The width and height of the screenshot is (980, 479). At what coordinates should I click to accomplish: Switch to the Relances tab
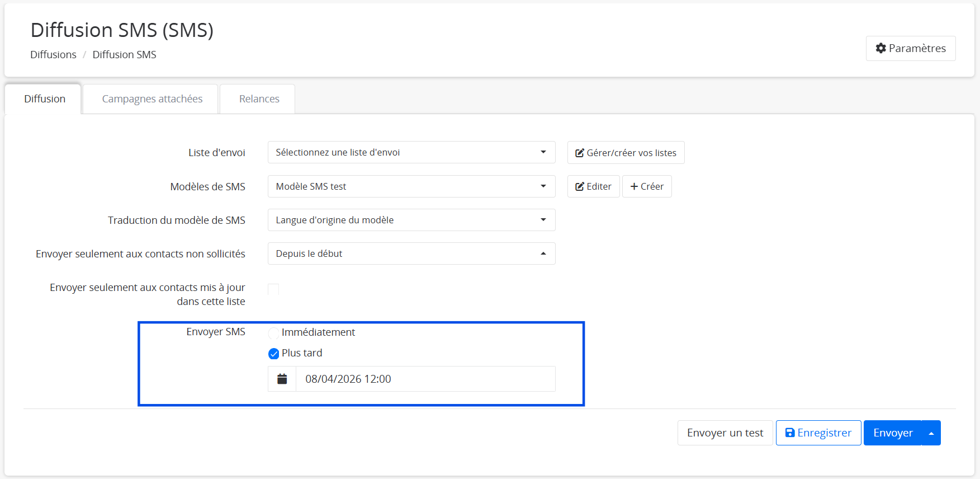259,99
